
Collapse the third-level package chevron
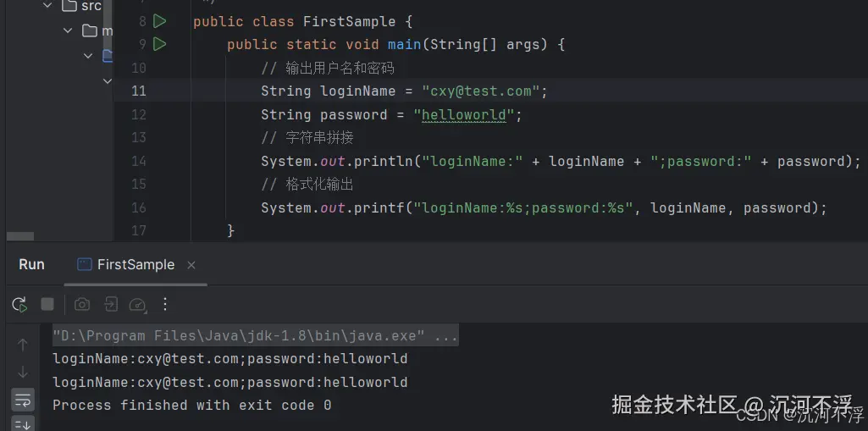point(88,55)
